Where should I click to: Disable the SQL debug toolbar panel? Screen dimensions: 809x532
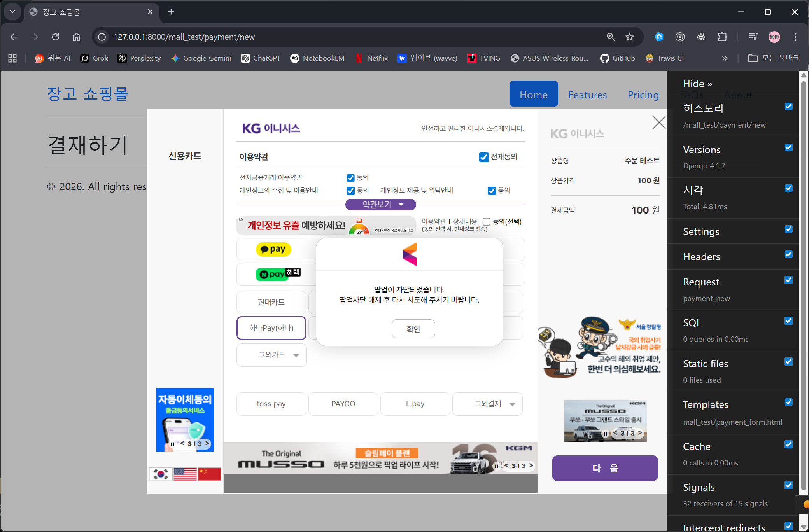[x=788, y=320]
